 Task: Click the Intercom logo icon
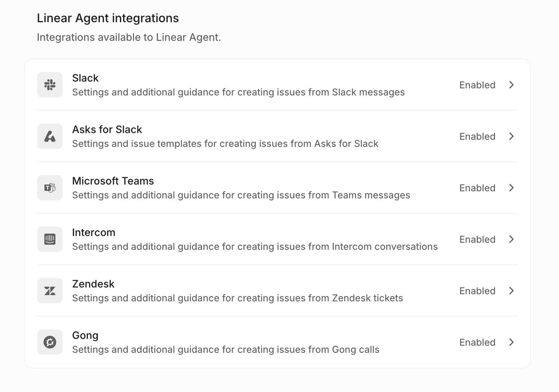pyautogui.click(x=50, y=239)
